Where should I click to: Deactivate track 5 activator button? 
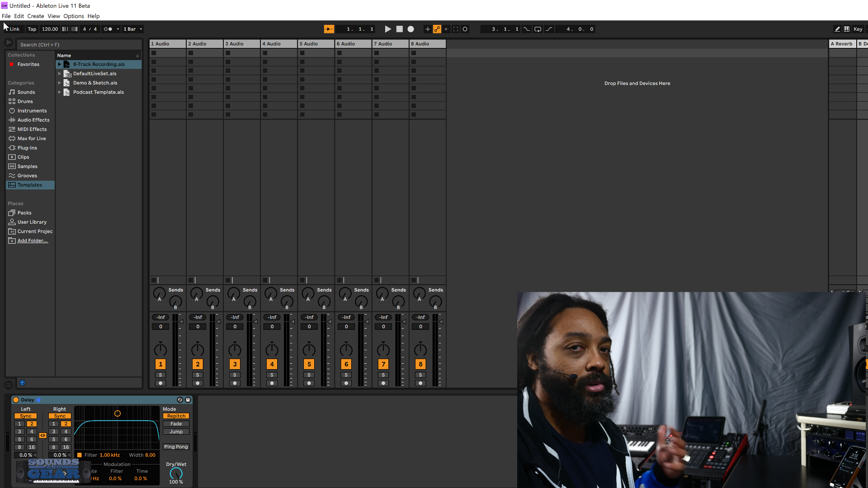309,364
